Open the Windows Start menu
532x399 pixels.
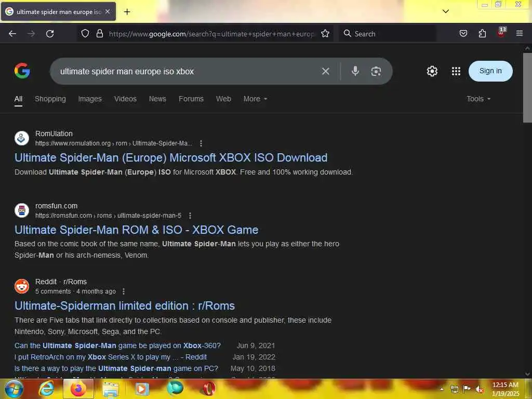click(14, 389)
